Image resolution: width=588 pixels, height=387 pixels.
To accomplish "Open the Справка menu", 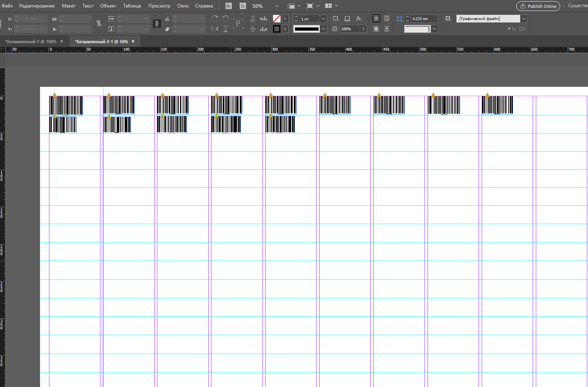I will 204,6.
